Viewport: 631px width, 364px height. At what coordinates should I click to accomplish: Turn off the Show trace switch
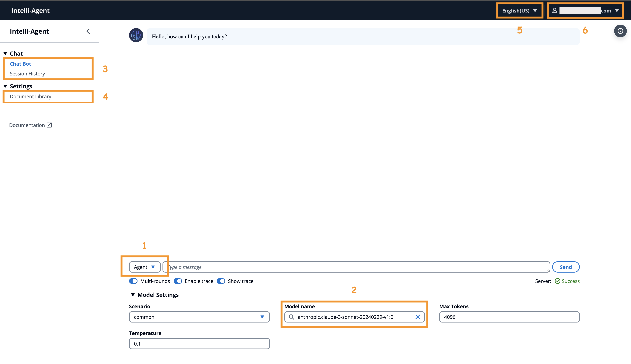point(221,281)
